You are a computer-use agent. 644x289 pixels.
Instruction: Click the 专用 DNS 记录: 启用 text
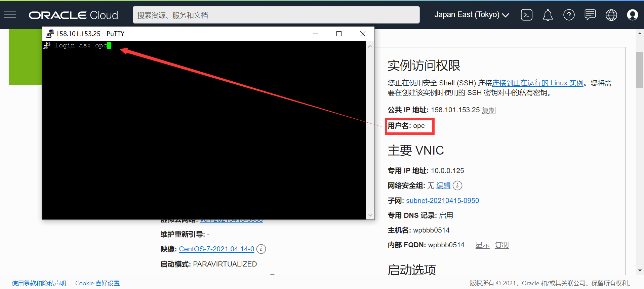tap(420, 215)
